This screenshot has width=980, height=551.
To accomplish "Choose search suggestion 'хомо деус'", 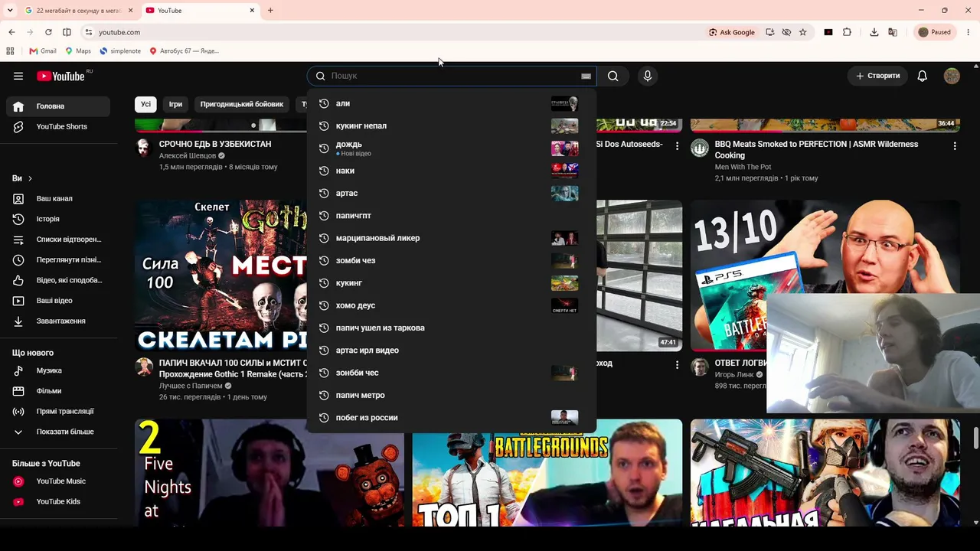I will point(451,305).
